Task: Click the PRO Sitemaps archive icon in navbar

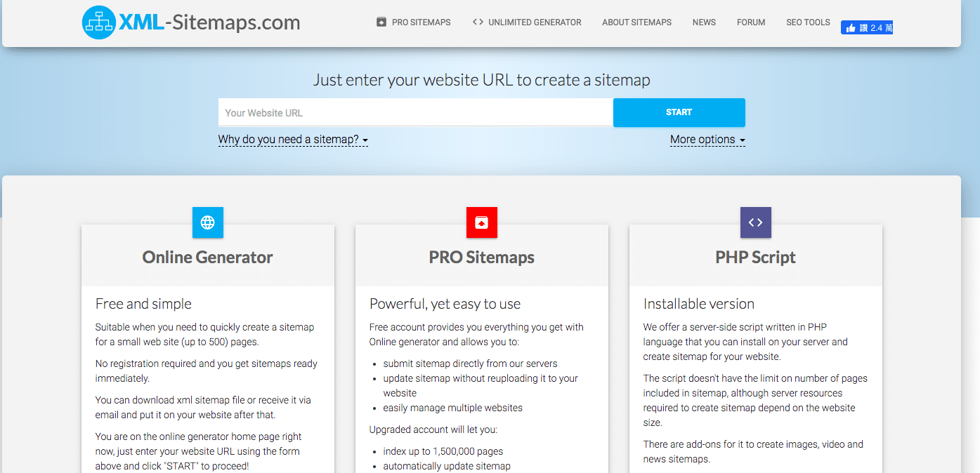Action: [381, 22]
